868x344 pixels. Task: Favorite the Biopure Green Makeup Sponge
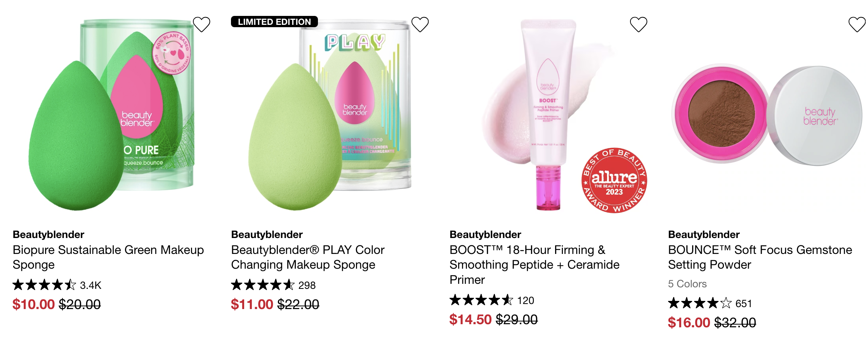point(201,24)
